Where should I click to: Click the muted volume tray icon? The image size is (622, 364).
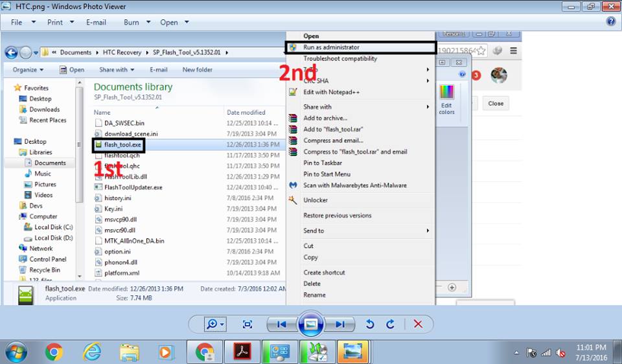coord(560,352)
